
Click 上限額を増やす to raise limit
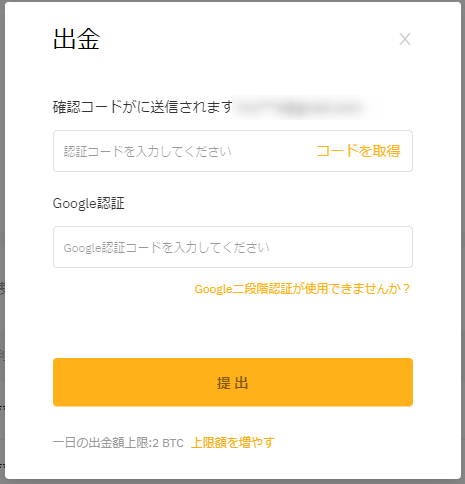233,443
